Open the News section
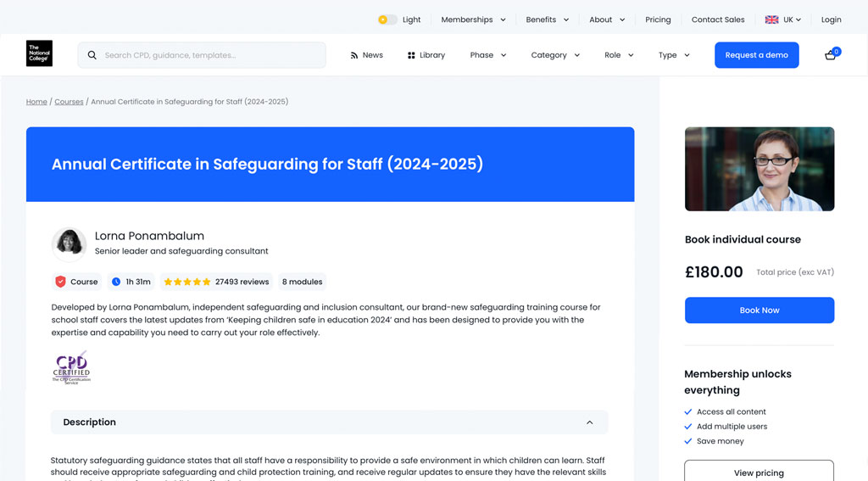 tap(366, 55)
